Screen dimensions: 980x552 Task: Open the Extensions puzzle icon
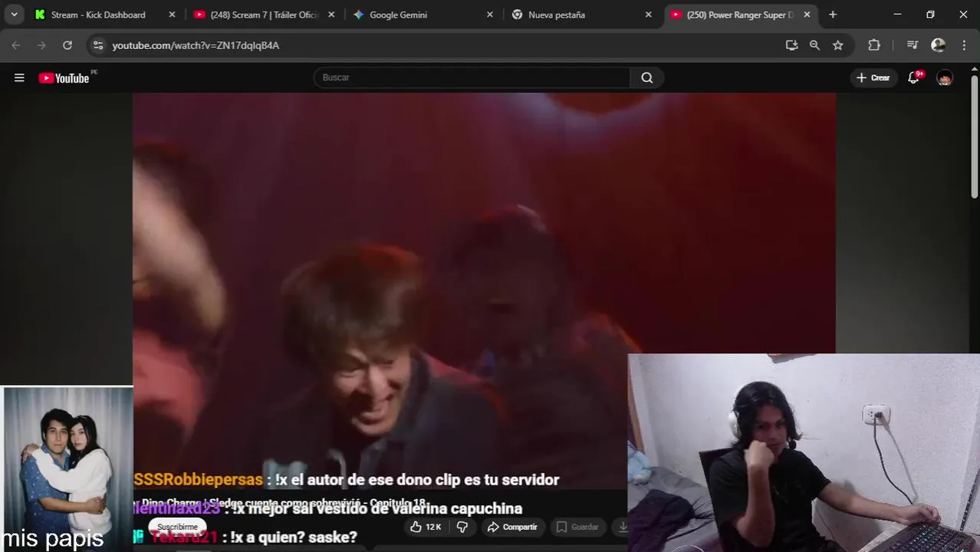pos(874,45)
